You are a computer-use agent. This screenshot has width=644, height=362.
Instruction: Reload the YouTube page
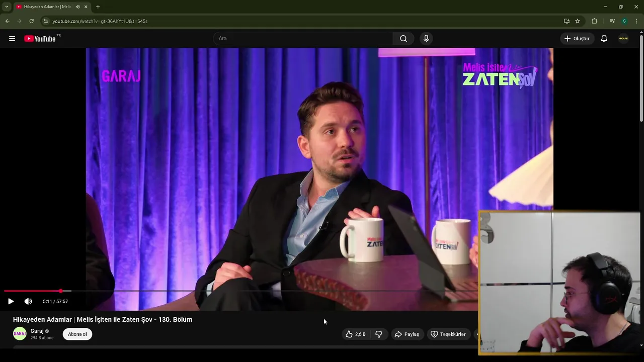click(x=31, y=21)
